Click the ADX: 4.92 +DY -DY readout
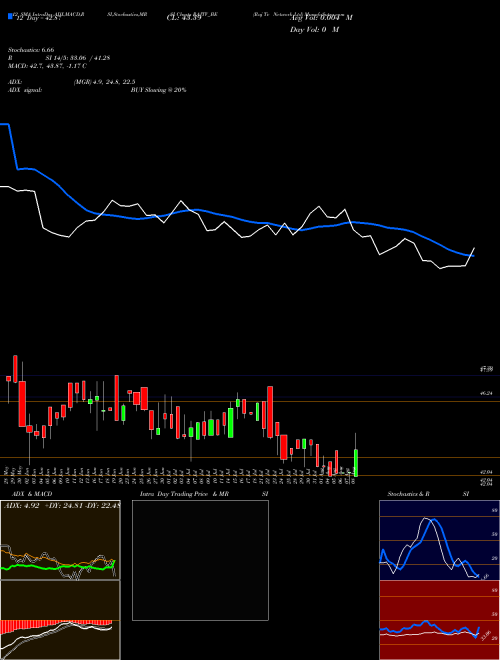This screenshot has height=660, width=500. click(61, 506)
